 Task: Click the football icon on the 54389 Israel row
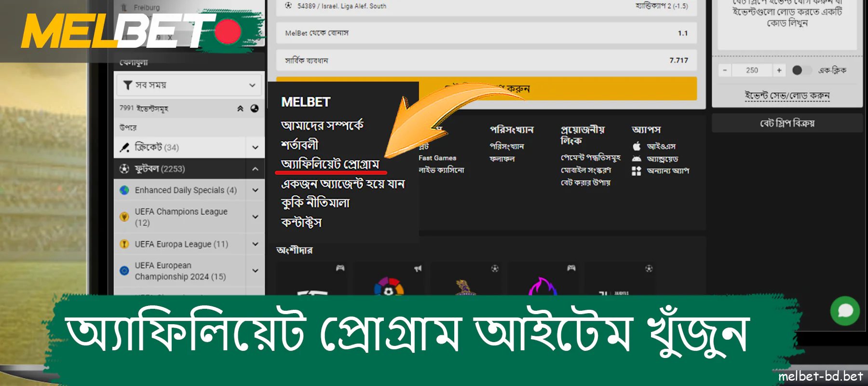point(288,6)
